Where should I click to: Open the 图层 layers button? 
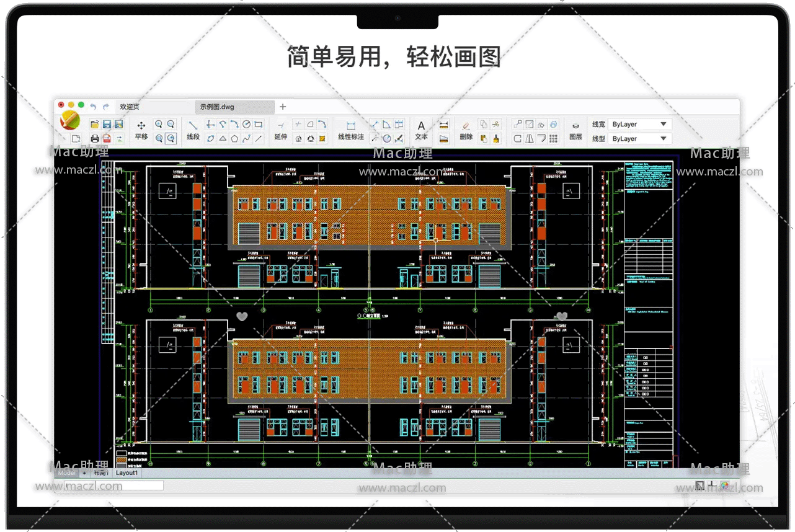(x=575, y=131)
